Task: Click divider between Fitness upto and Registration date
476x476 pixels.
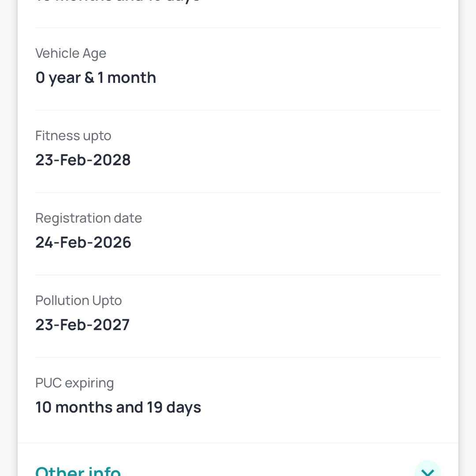Action: pos(238,193)
